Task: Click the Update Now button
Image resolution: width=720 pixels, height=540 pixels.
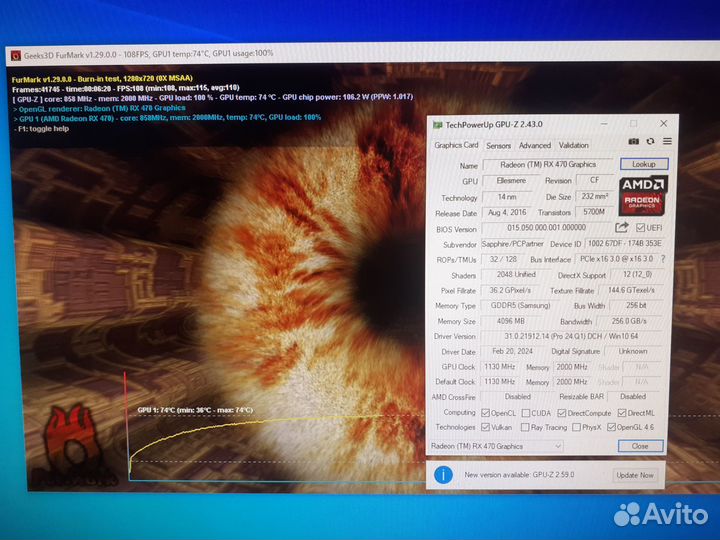Action: tap(635, 475)
